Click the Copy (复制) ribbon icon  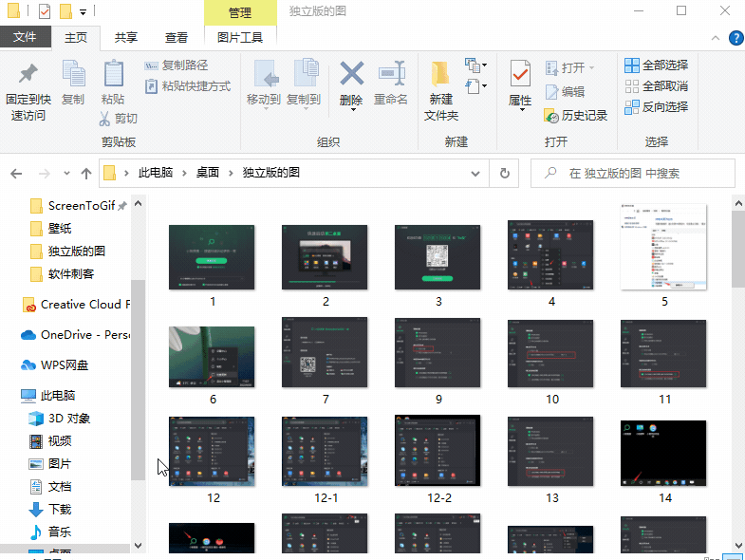tap(73, 74)
